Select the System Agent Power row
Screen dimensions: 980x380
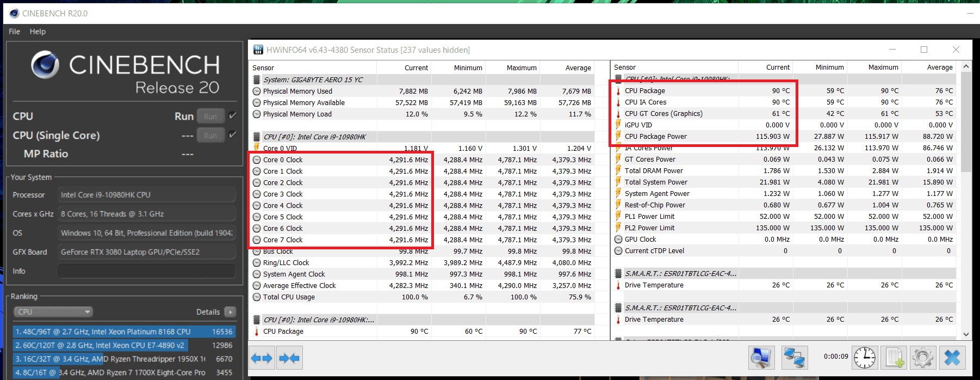pos(784,194)
